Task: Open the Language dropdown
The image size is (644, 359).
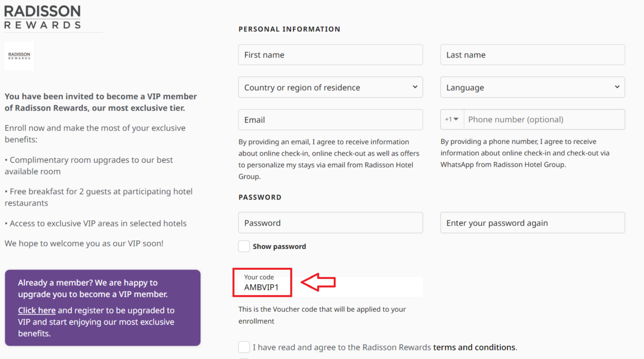Action: (x=532, y=87)
